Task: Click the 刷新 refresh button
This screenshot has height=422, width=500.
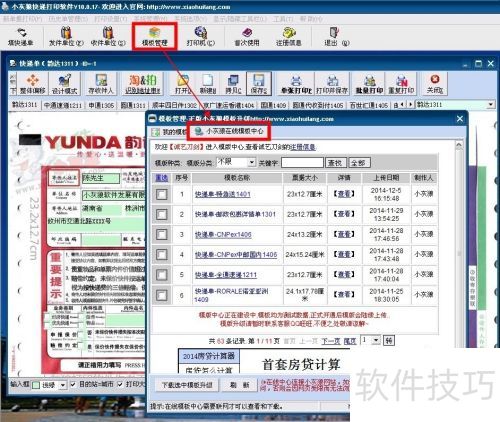Action: tap(239, 385)
